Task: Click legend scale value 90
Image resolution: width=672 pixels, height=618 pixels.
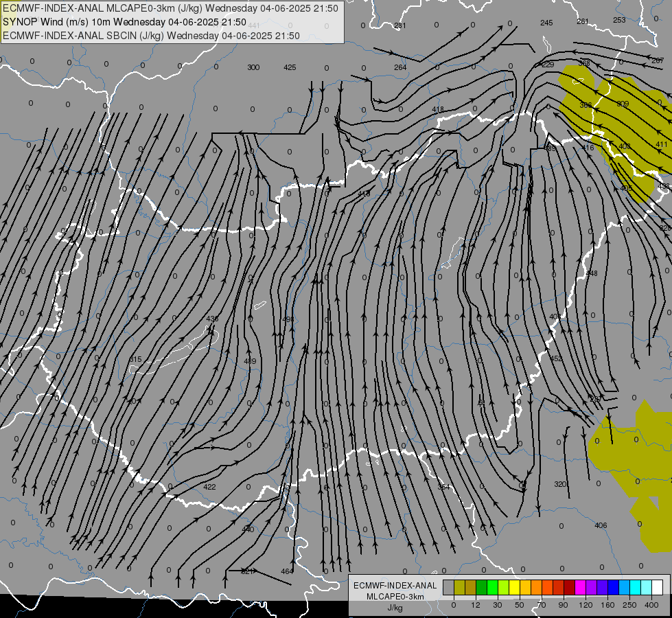Action: pos(563,605)
